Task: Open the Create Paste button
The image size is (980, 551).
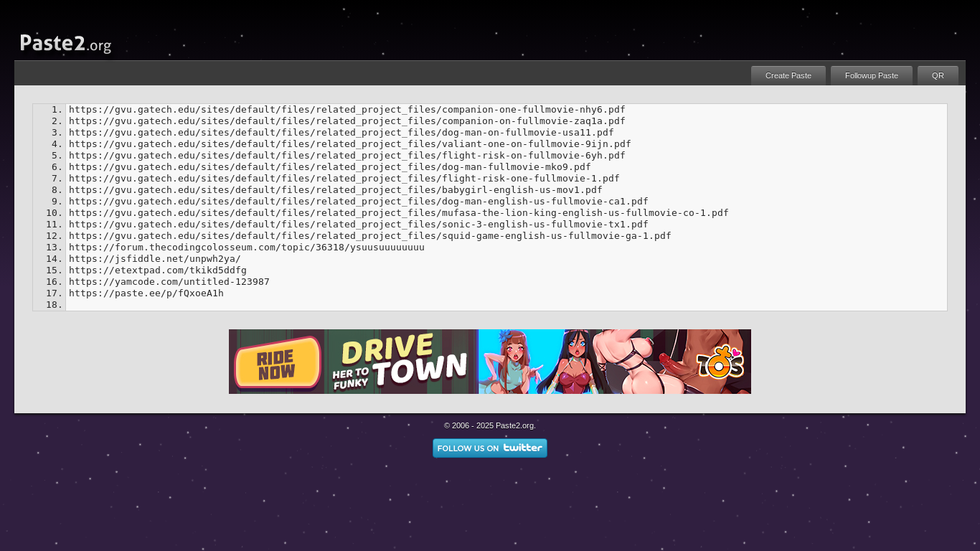Action: click(788, 75)
